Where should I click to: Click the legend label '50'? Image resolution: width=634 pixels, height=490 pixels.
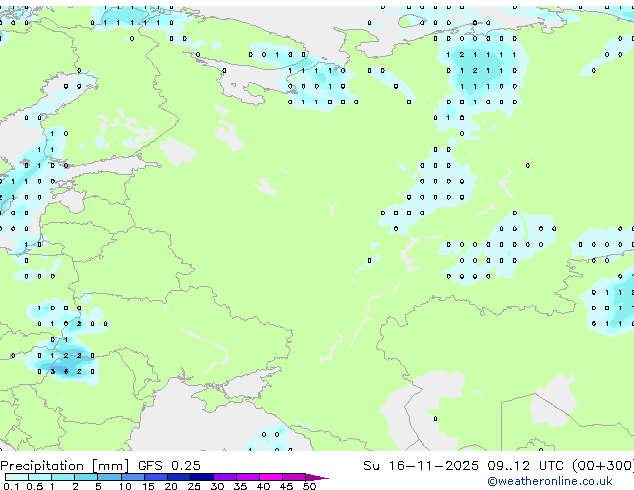pos(309,486)
